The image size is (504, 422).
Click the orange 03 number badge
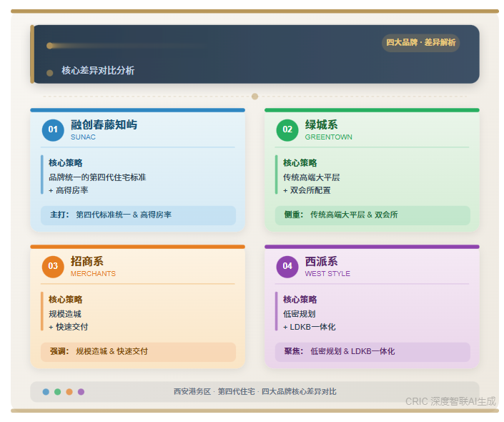pyautogui.click(x=53, y=267)
